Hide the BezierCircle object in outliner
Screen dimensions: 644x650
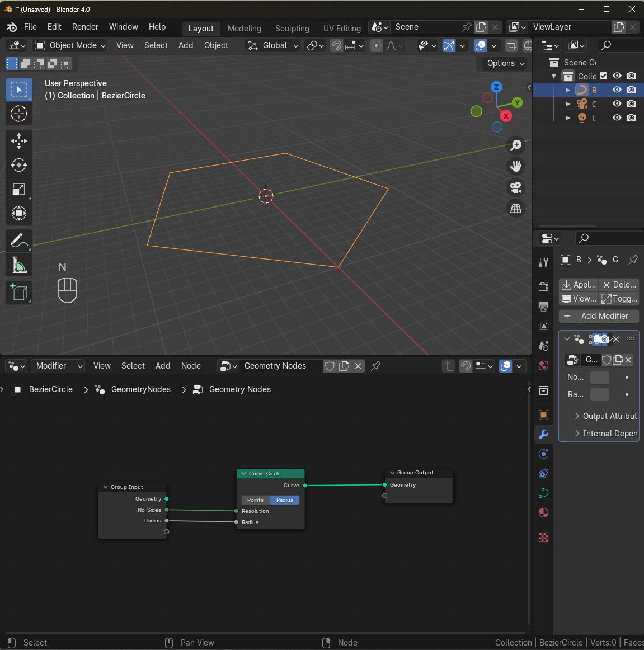coord(617,90)
